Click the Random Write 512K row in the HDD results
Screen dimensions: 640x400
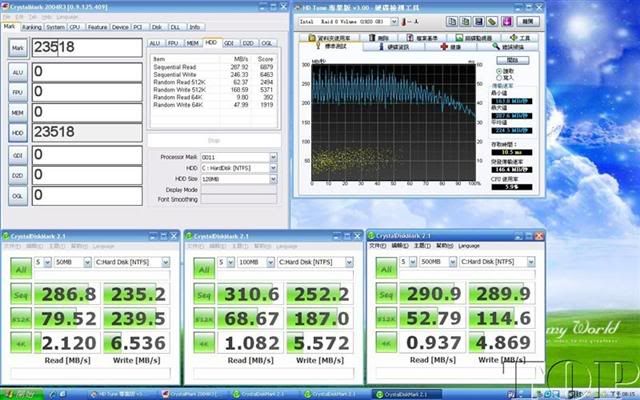tap(213, 90)
